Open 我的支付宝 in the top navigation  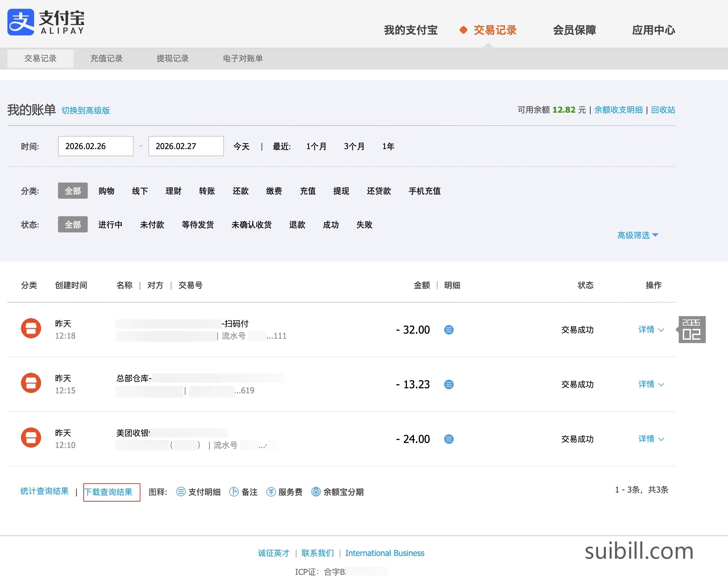[411, 30]
